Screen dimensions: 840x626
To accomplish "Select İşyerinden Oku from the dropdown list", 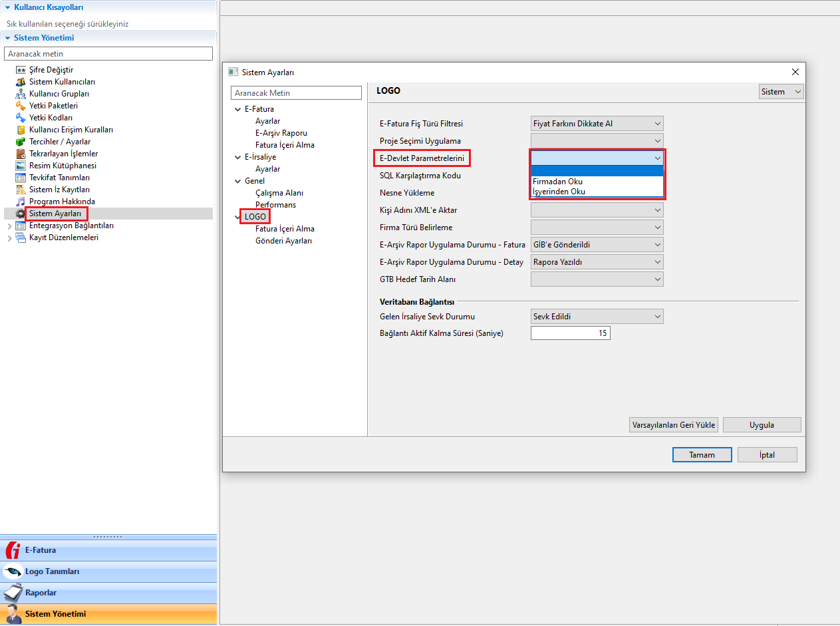I will tap(597, 192).
